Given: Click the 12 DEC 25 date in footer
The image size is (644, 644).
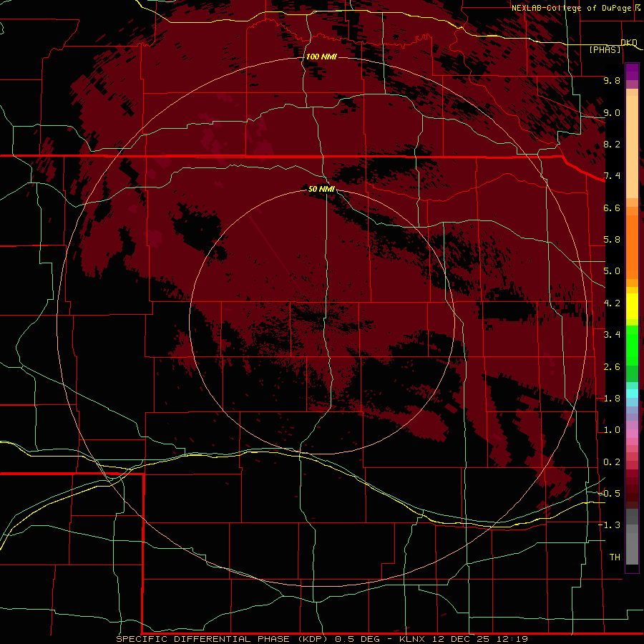Looking at the screenshot, I should 462,639.
